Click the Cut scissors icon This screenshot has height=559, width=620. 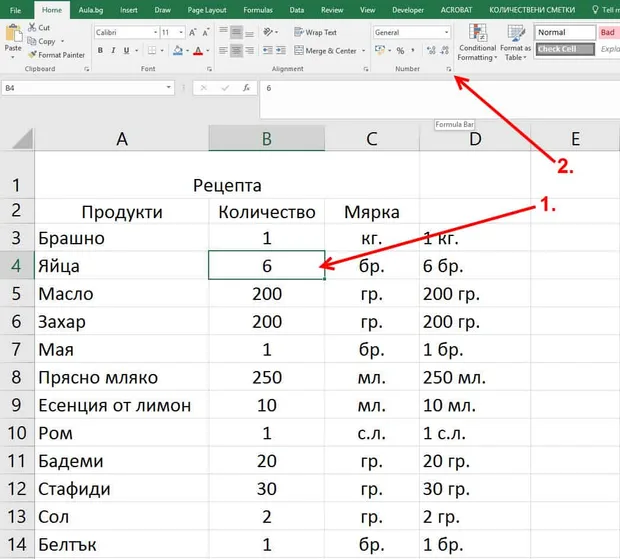tap(32, 27)
